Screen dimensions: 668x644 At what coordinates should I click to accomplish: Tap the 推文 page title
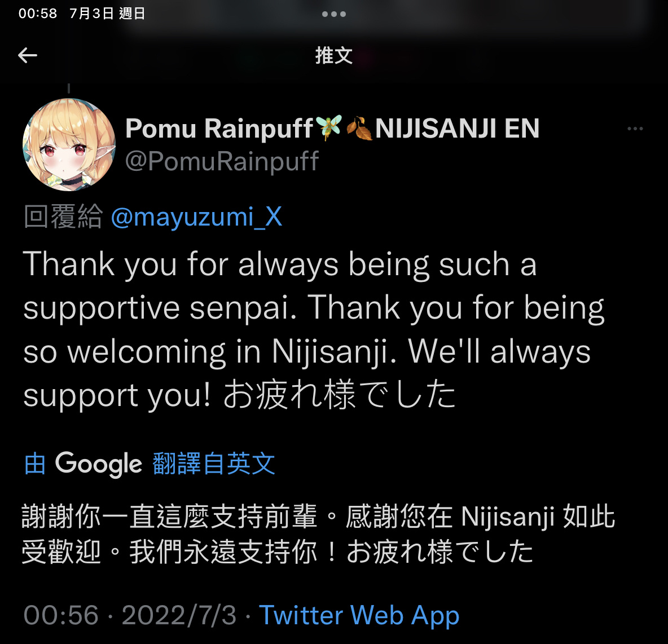[x=334, y=55]
